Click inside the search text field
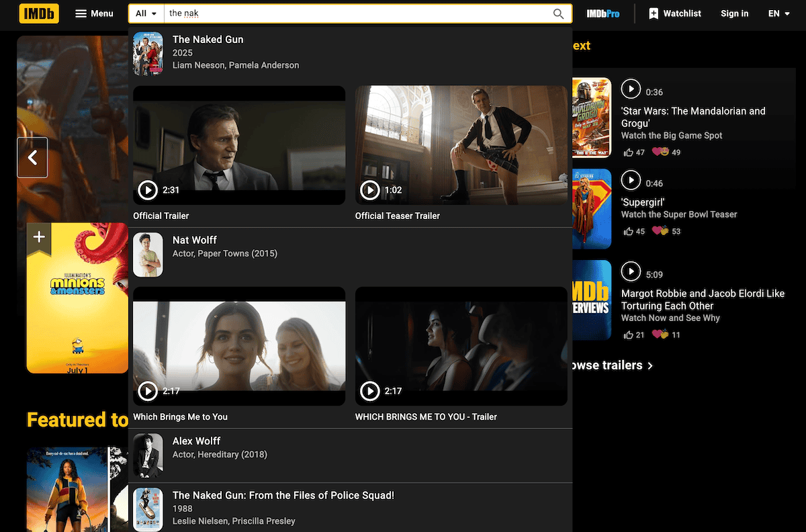 tap(356, 13)
